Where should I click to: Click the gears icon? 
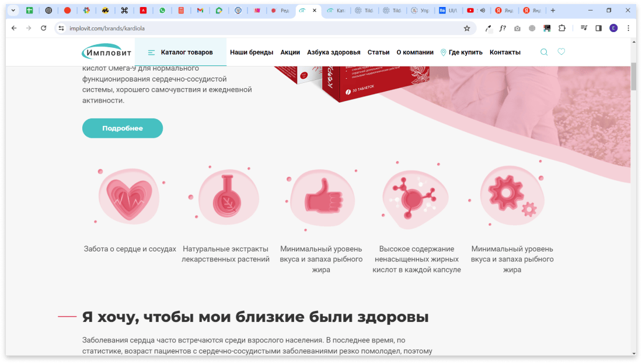coord(512,195)
